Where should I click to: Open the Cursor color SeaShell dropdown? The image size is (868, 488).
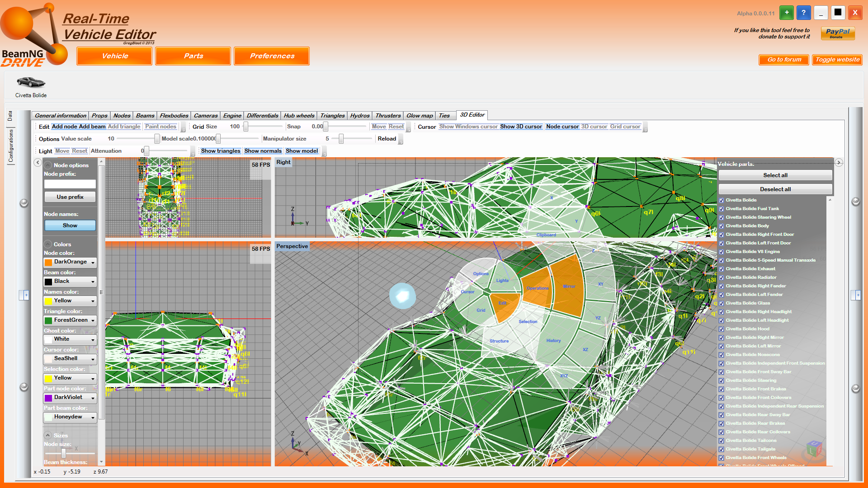(70, 359)
